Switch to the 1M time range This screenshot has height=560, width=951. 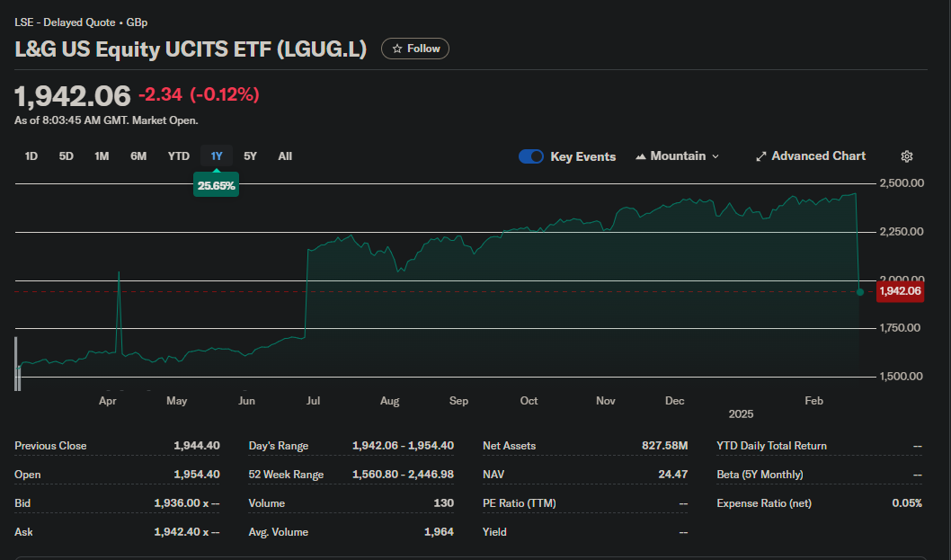pos(102,156)
